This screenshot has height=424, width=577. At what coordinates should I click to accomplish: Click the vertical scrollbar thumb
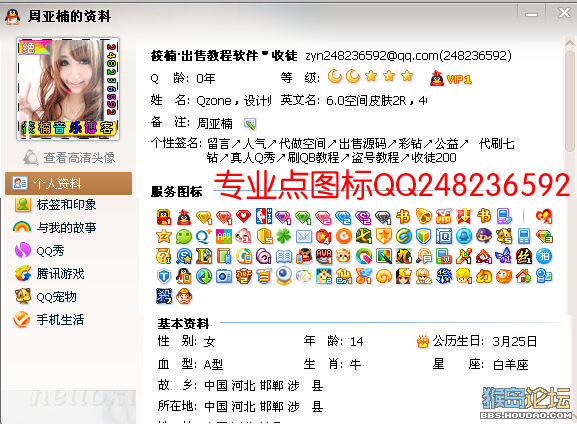pos(570,101)
